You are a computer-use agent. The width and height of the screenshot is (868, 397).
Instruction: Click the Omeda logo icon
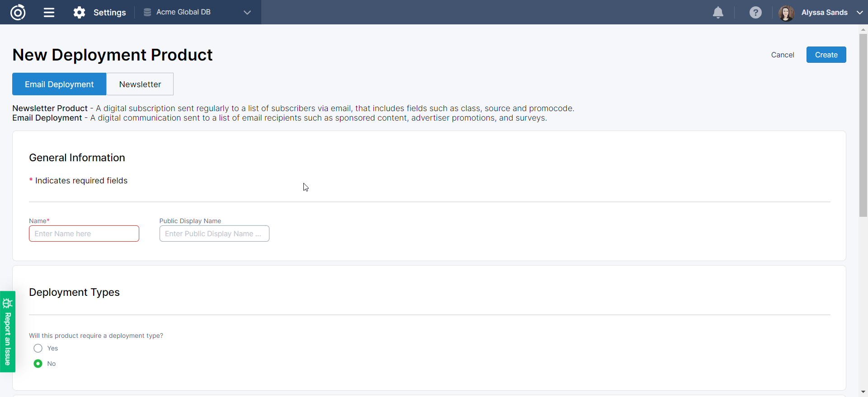[x=18, y=12]
